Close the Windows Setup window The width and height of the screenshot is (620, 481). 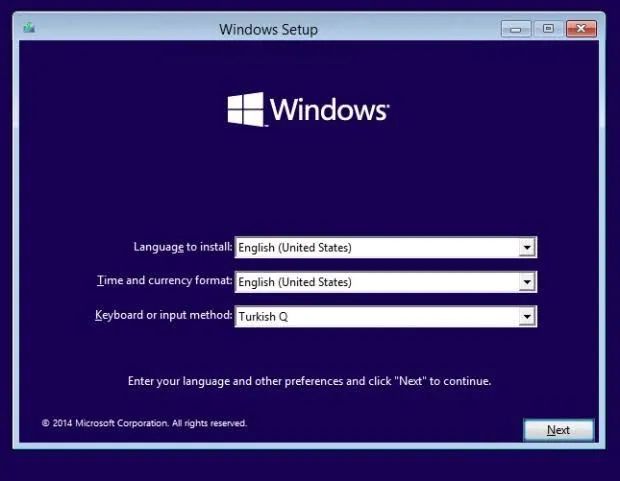point(581,29)
